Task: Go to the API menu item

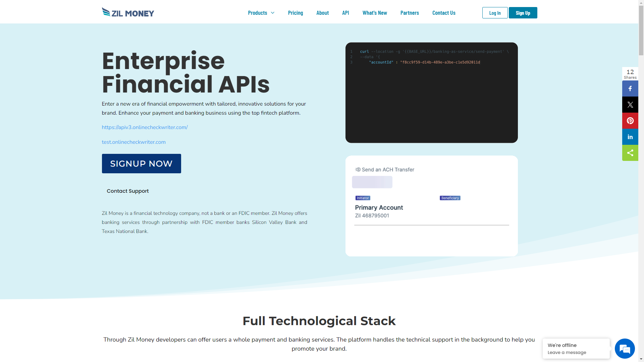Action: point(345,13)
